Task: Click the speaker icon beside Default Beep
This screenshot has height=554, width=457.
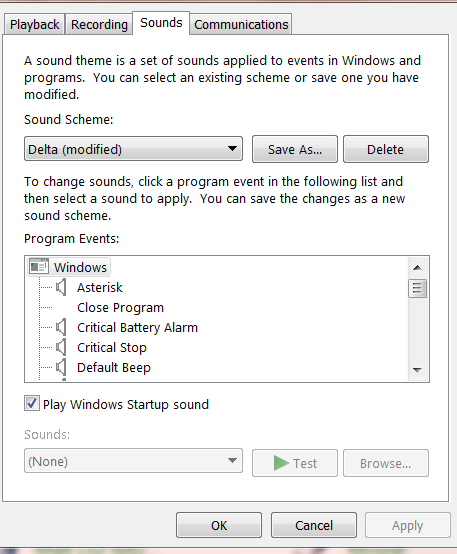Action: pos(61,367)
